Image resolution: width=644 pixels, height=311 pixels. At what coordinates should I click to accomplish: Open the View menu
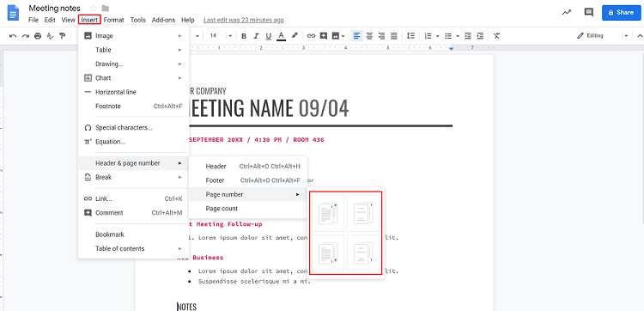point(68,20)
